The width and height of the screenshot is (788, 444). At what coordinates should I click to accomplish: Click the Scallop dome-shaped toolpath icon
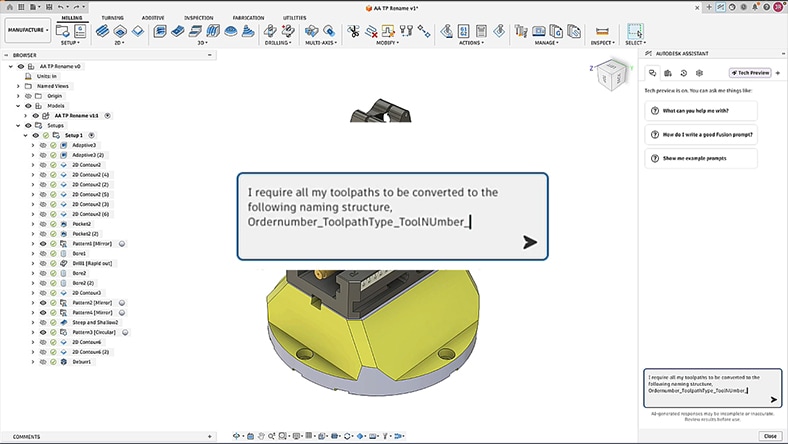tap(231, 31)
